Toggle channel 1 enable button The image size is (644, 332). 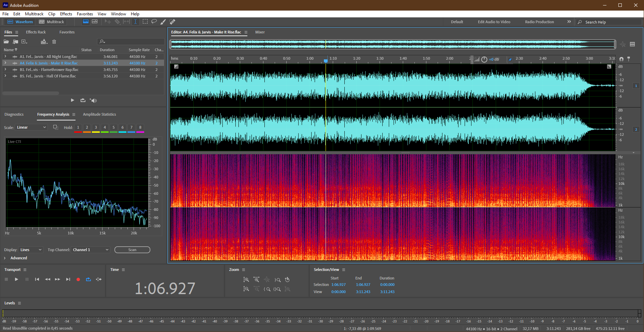click(636, 86)
